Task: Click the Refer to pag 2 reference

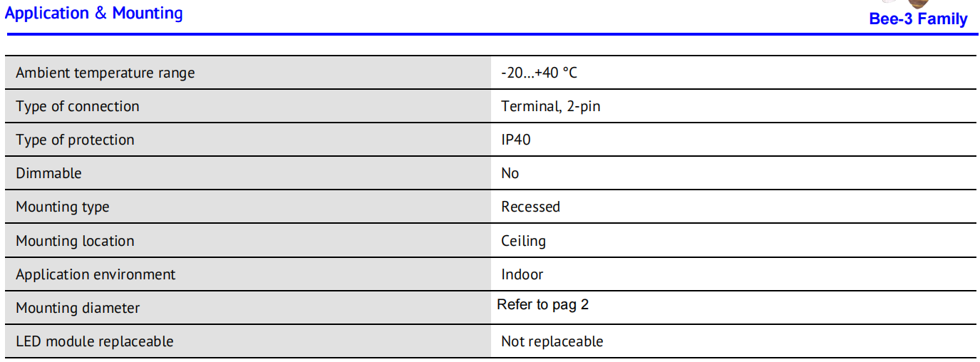Action: (x=543, y=305)
